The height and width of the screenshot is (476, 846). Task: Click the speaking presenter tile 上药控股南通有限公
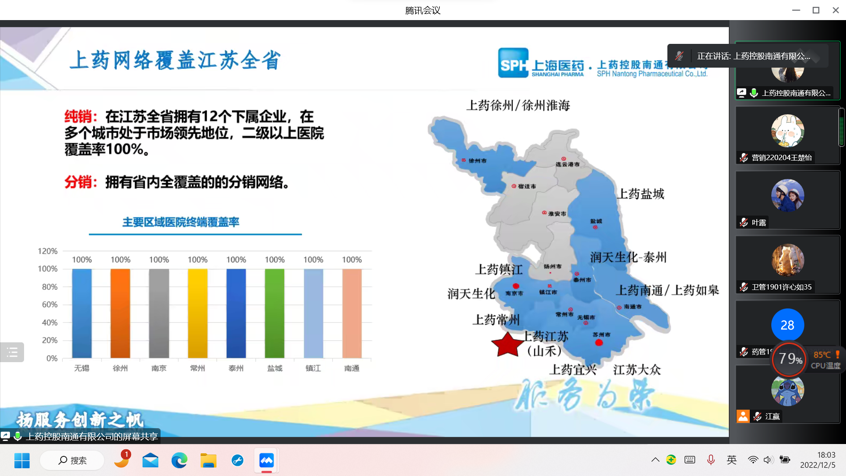(x=787, y=71)
